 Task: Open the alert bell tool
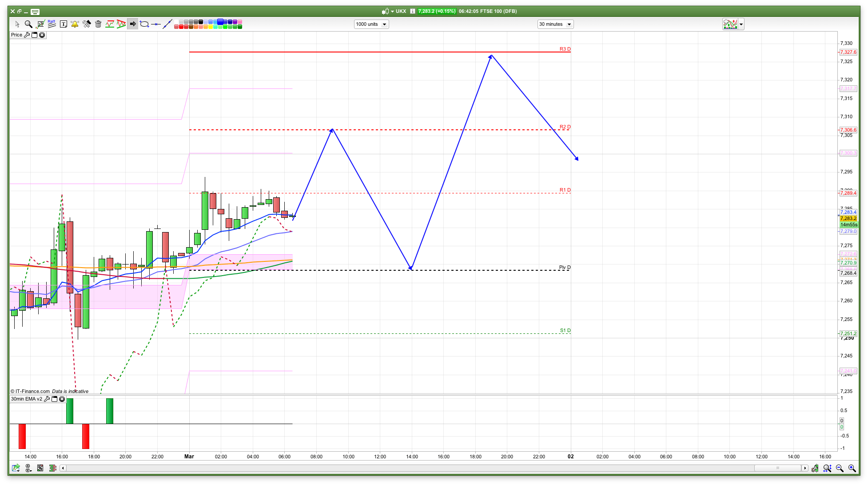75,24
